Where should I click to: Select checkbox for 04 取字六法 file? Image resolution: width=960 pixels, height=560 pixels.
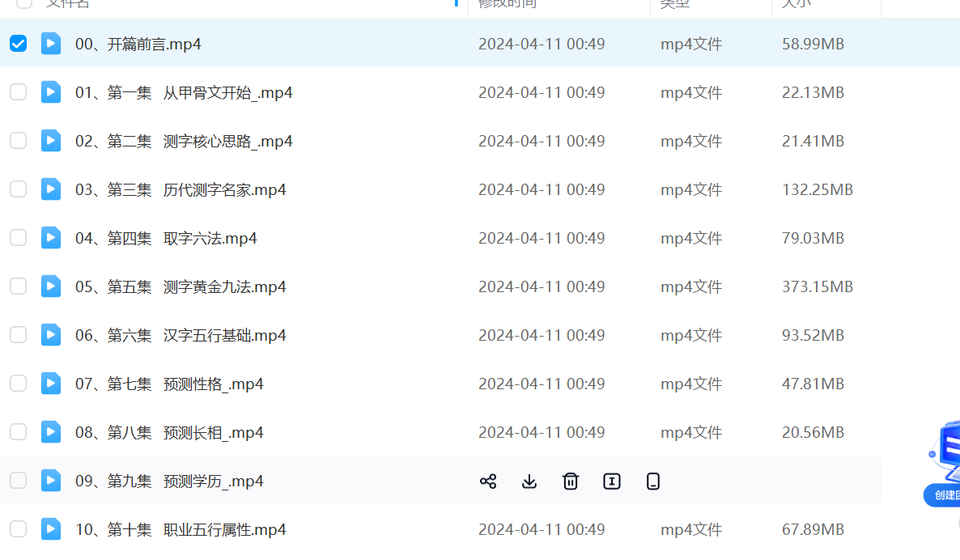pos(18,238)
